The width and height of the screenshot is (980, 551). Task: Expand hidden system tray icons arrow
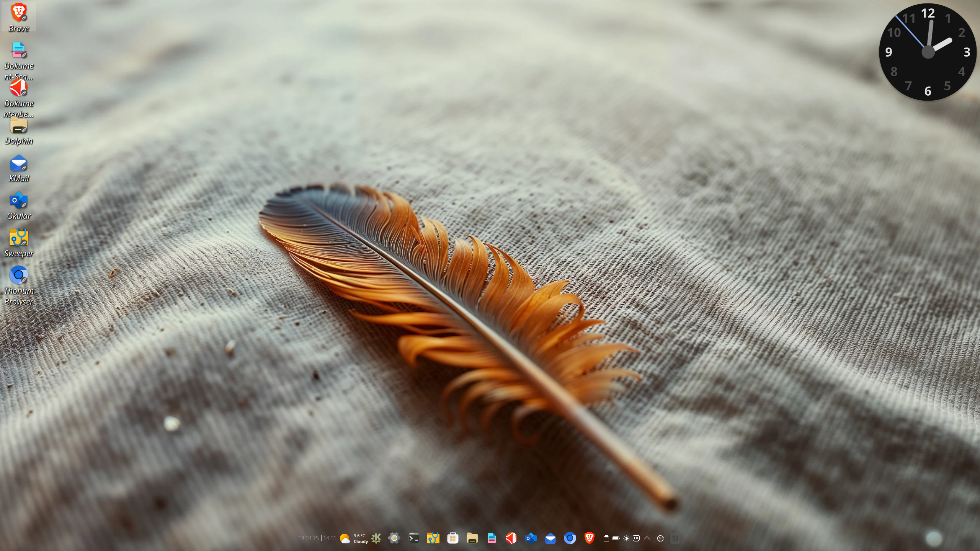click(647, 538)
